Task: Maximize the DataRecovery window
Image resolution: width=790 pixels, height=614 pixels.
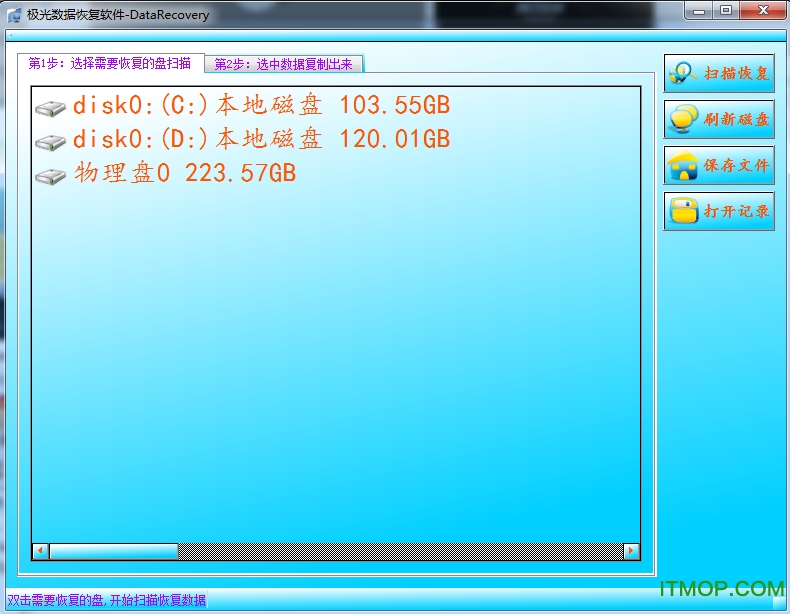Action: pyautogui.click(x=726, y=11)
